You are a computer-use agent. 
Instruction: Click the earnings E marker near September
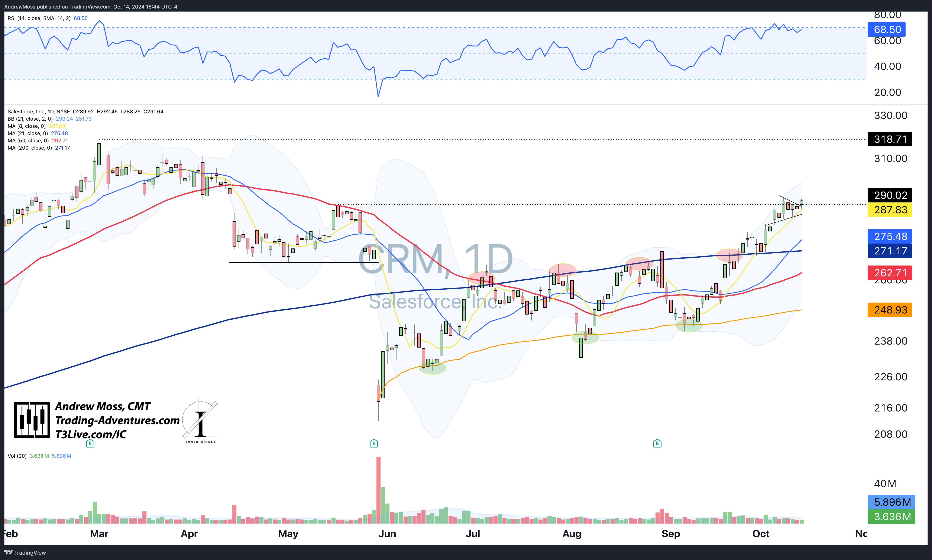(x=657, y=443)
